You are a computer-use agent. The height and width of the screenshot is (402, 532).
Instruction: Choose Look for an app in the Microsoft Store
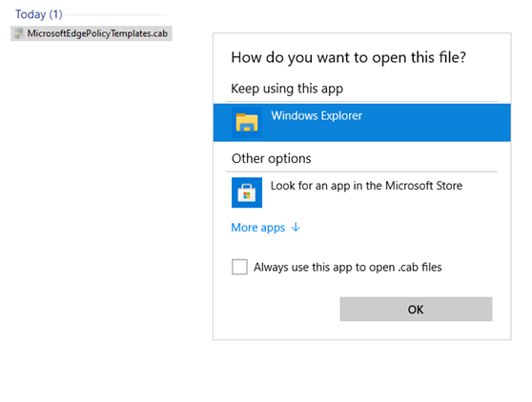click(x=362, y=192)
